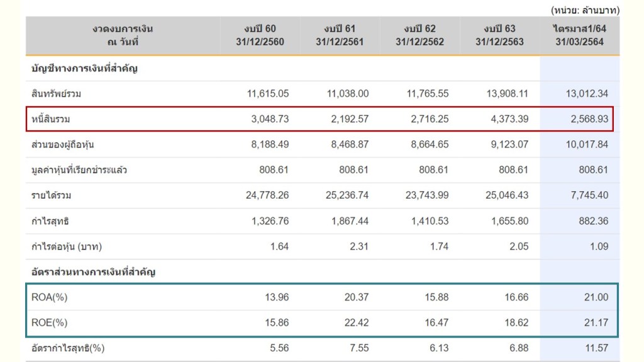
Task: Click the บัญชีทางการเงินที่สำคัญ section heading
Action: tap(84, 68)
